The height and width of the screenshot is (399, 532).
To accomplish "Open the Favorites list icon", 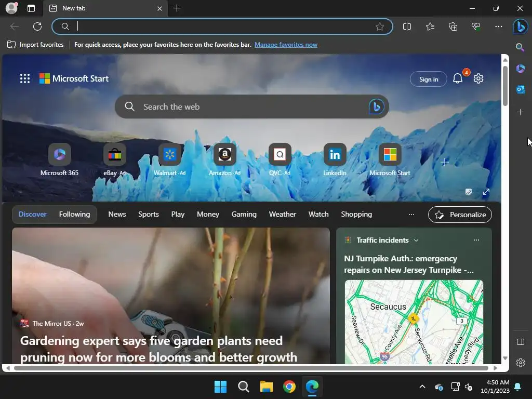I will pos(430,26).
